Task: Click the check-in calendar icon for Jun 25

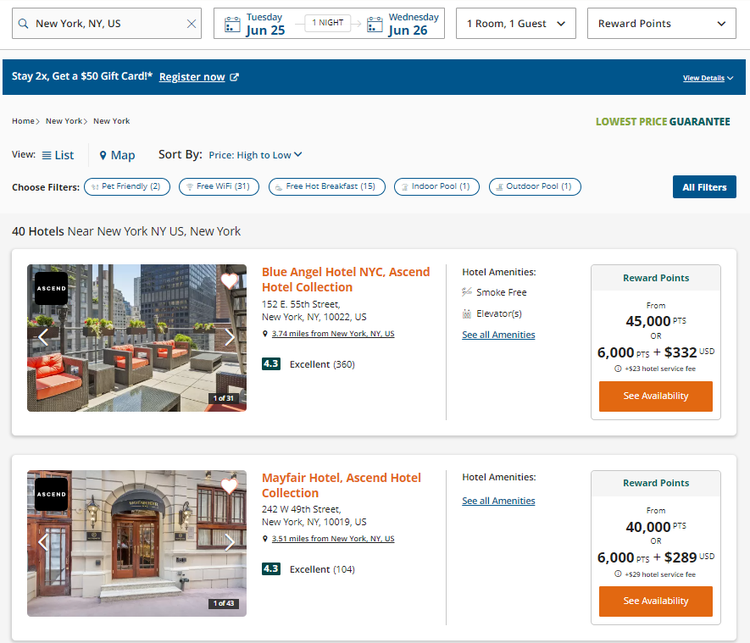Action: pos(231,24)
